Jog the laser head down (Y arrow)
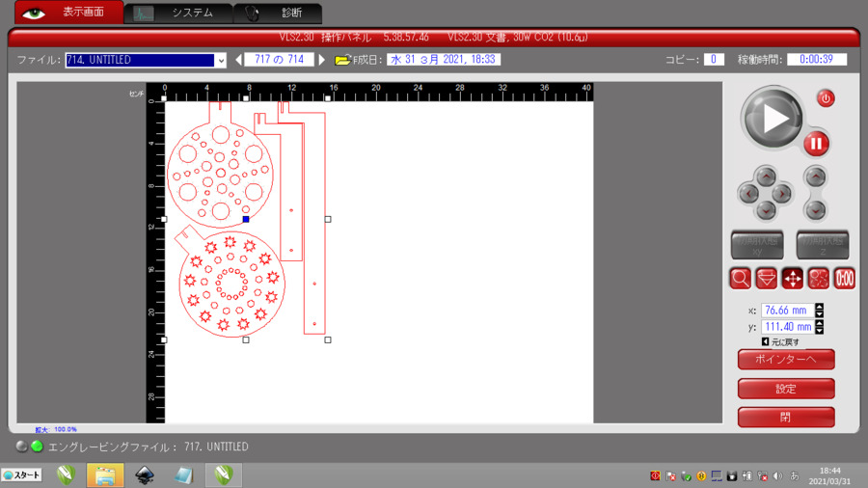Screen dimensions: 868x488 coord(766,210)
